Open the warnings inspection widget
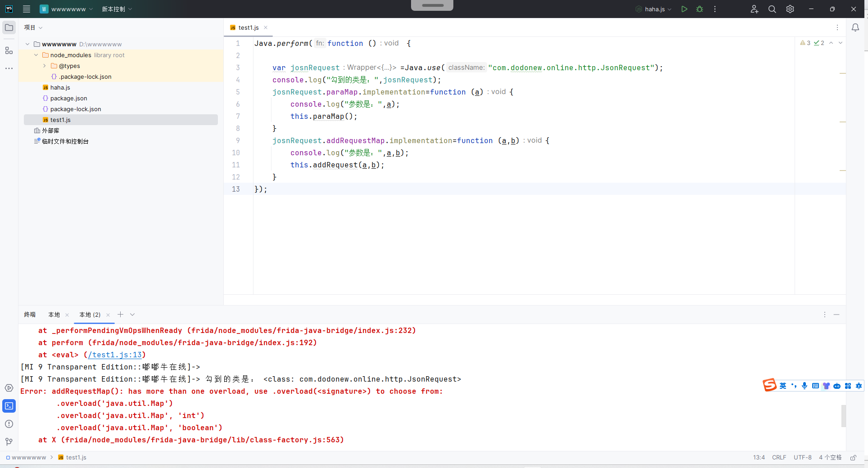This screenshot has width=868, height=468. coord(812,43)
